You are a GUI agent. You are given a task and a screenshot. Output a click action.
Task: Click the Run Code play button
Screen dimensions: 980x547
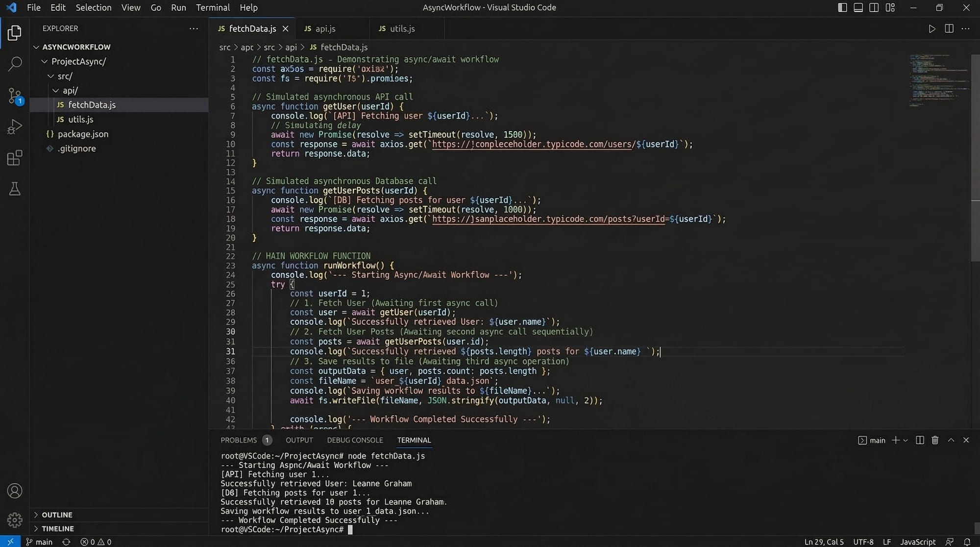[x=931, y=29]
